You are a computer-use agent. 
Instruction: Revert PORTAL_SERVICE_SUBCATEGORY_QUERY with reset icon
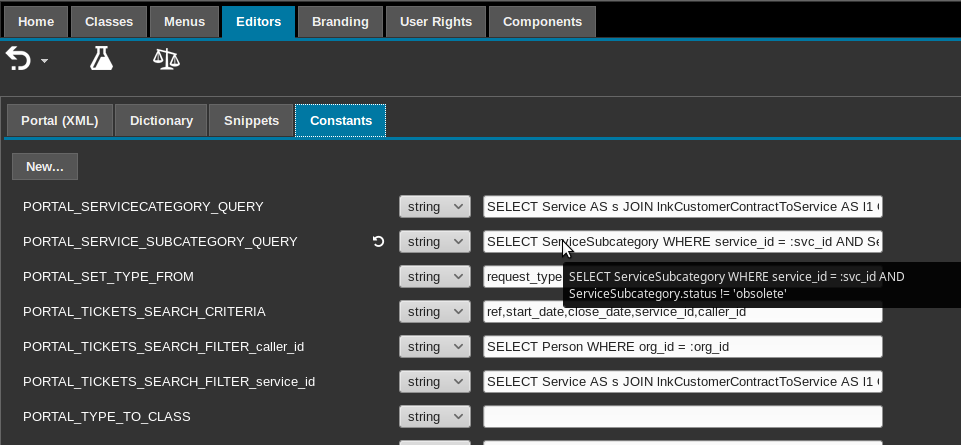coord(378,242)
